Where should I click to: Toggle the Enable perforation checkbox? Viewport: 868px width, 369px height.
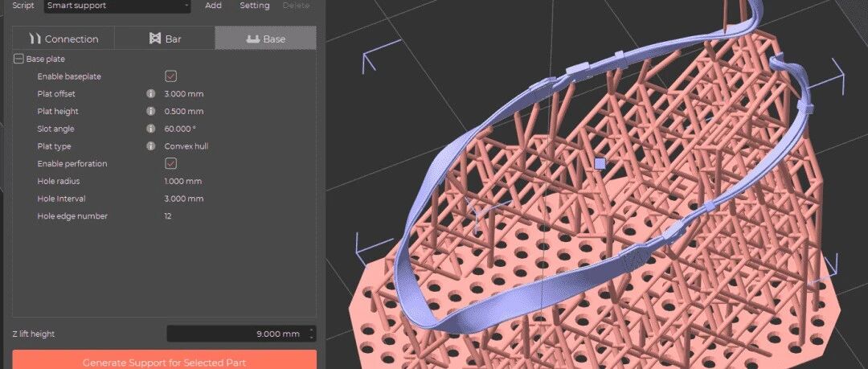(x=171, y=163)
